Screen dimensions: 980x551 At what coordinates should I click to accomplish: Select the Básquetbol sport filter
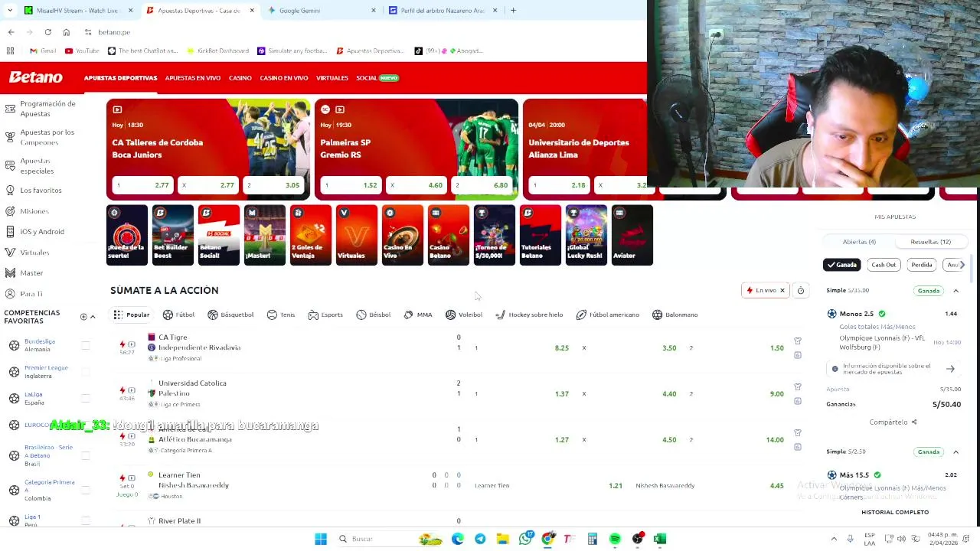tap(230, 315)
